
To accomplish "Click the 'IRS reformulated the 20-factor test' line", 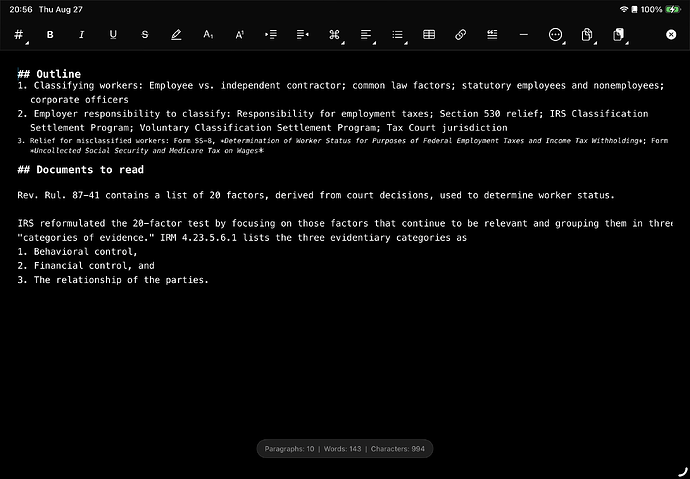I will [345, 223].
